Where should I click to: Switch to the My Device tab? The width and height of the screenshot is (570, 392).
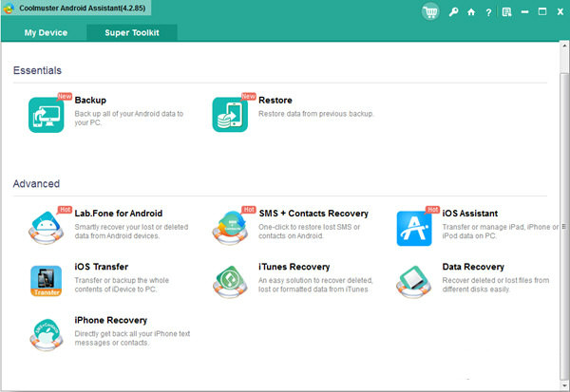click(x=46, y=32)
